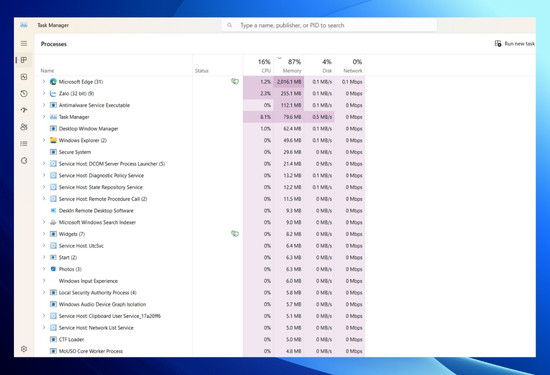Viewport: 550px width, 375px height.
Task: Sort processes by the Disk column
Action: coord(319,65)
